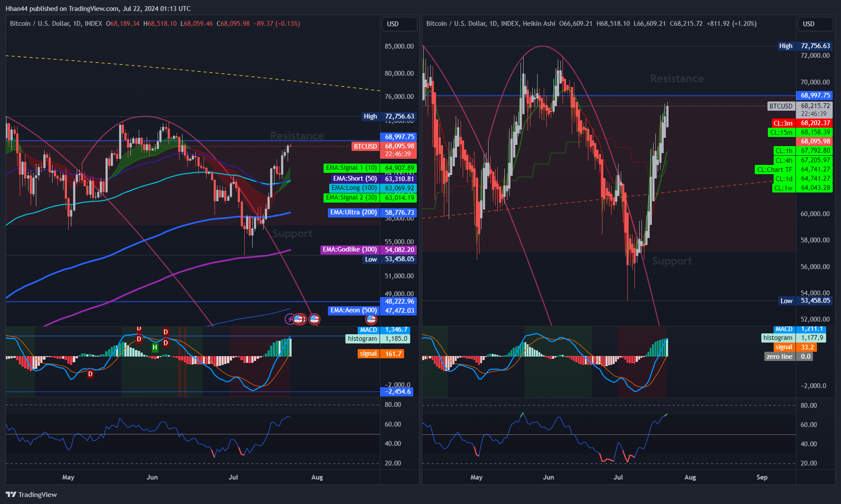Open the TradingView logo link
841x504 pixels.
[31, 494]
